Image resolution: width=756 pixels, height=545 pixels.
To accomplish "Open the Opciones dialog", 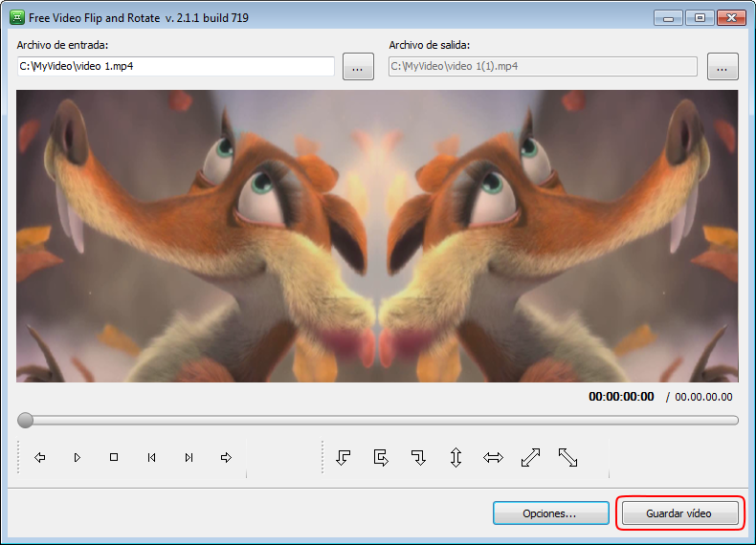I will point(550,513).
